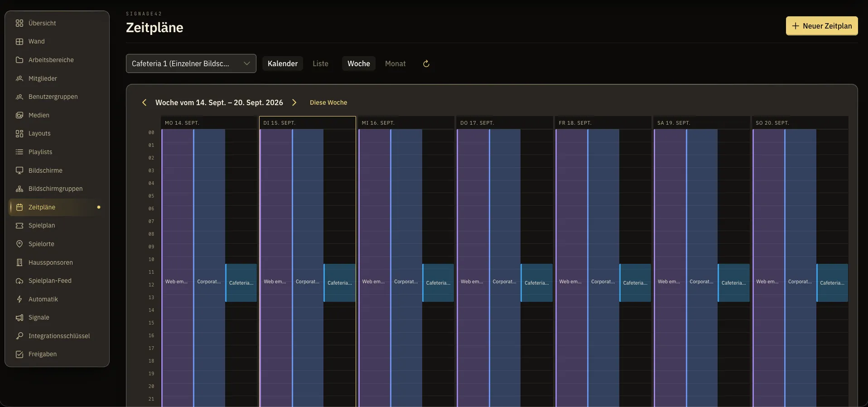This screenshot has height=407, width=868.
Task: Open Monday's Cafeteria... schedule block
Action: click(x=241, y=283)
